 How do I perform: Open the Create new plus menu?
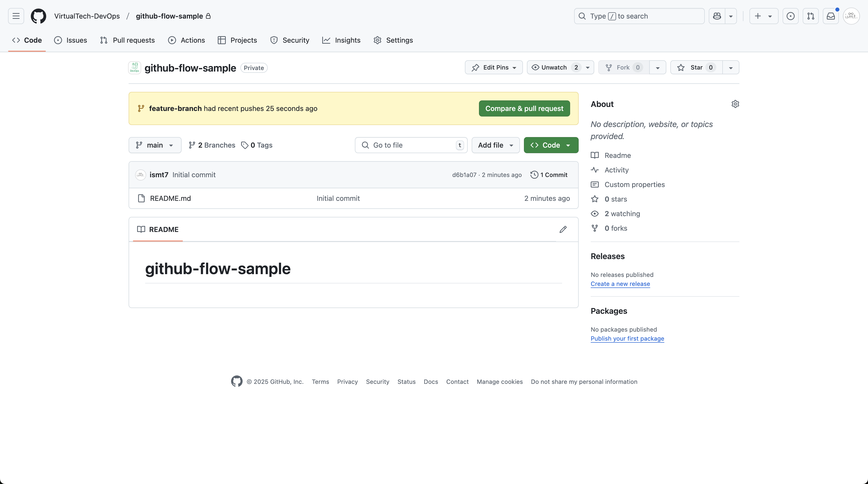point(764,16)
